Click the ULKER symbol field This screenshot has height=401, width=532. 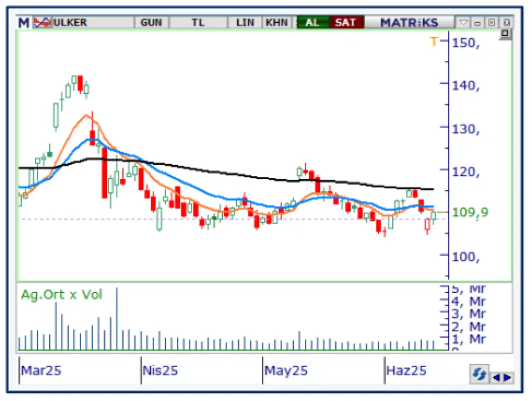[x=93, y=23]
